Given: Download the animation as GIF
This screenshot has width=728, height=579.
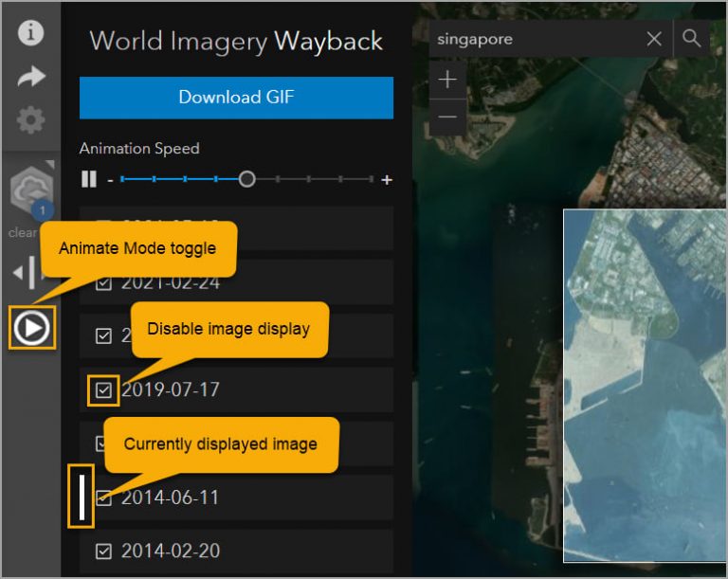Looking at the screenshot, I should [236, 98].
